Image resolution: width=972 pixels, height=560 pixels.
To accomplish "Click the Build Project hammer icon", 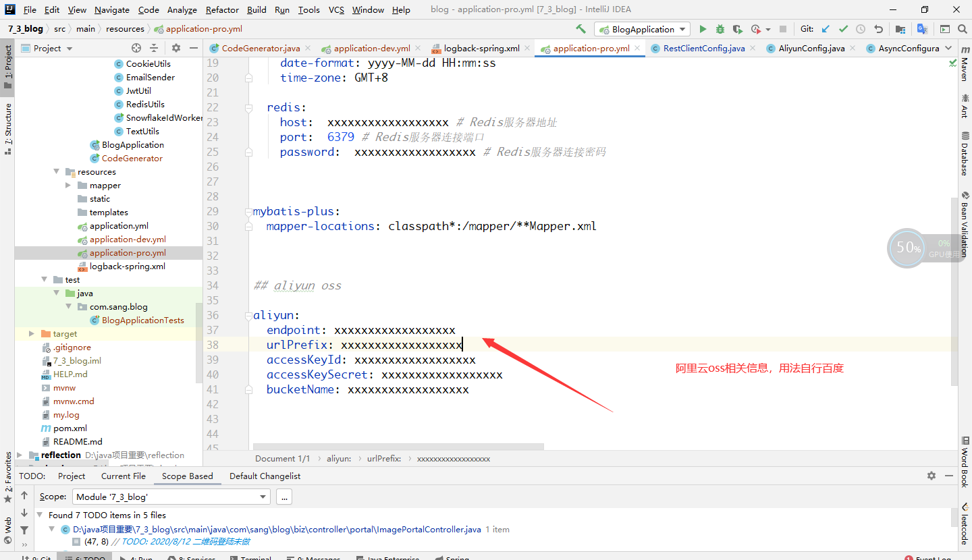I will (580, 29).
